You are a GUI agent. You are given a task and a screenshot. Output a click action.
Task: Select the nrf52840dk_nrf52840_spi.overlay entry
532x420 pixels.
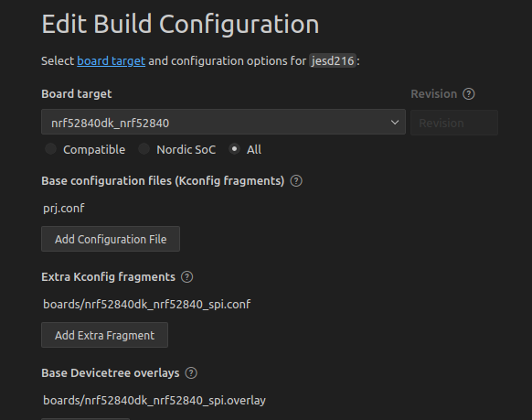(x=154, y=400)
